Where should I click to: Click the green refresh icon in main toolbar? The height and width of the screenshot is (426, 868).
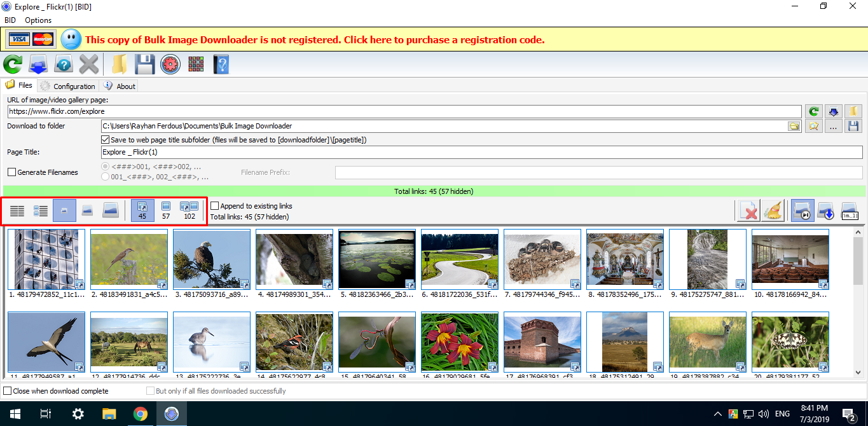(13, 64)
